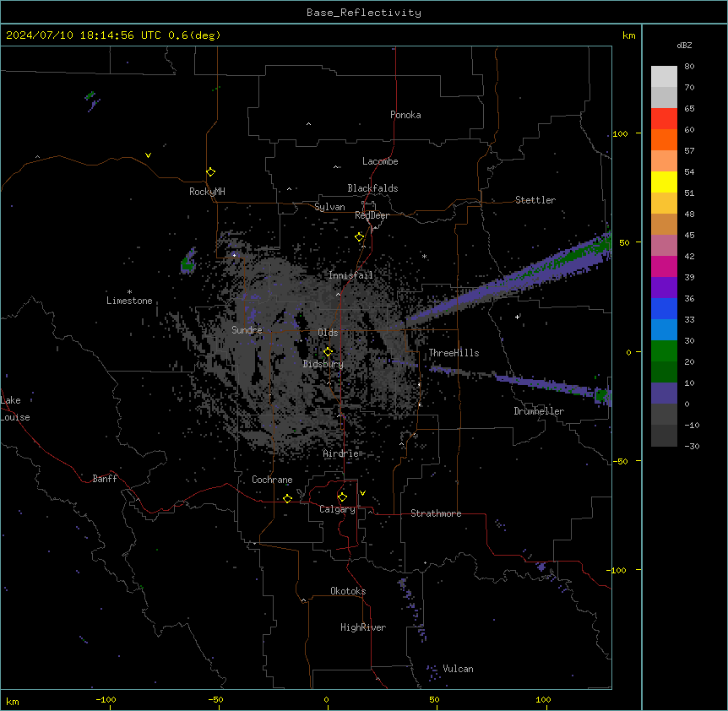Click the Vulcan label
Screen dimensions: 728x711
pos(459,669)
